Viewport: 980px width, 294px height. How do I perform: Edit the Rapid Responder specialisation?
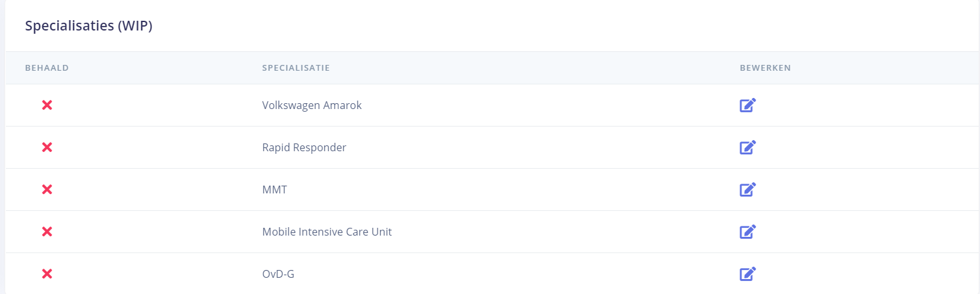coord(748,147)
